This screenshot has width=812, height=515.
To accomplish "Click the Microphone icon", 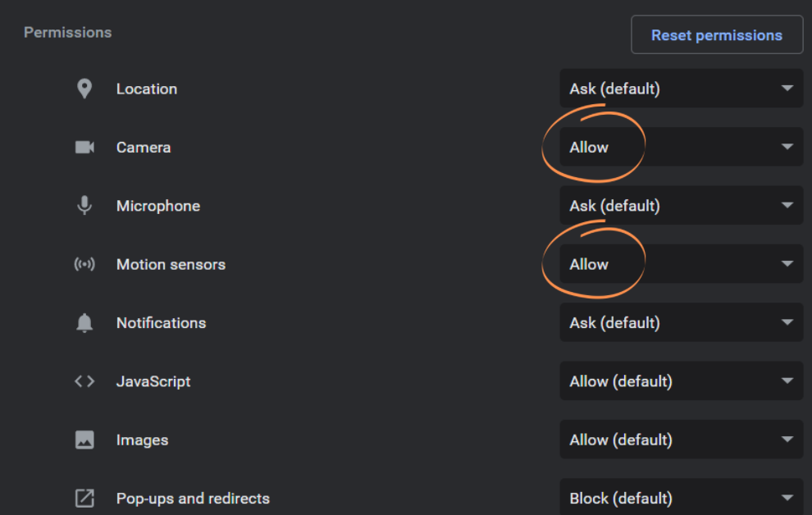I will 84,206.
